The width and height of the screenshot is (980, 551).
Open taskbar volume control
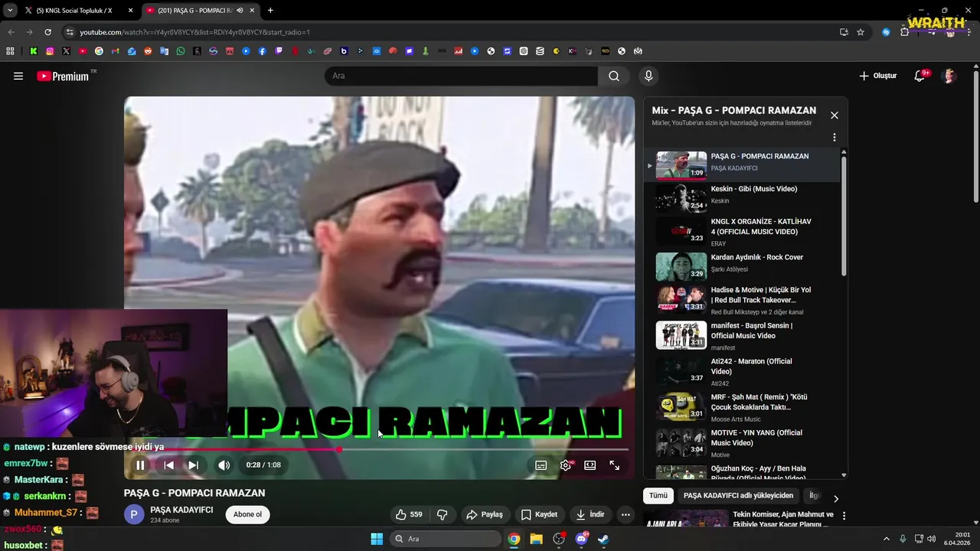[931, 539]
